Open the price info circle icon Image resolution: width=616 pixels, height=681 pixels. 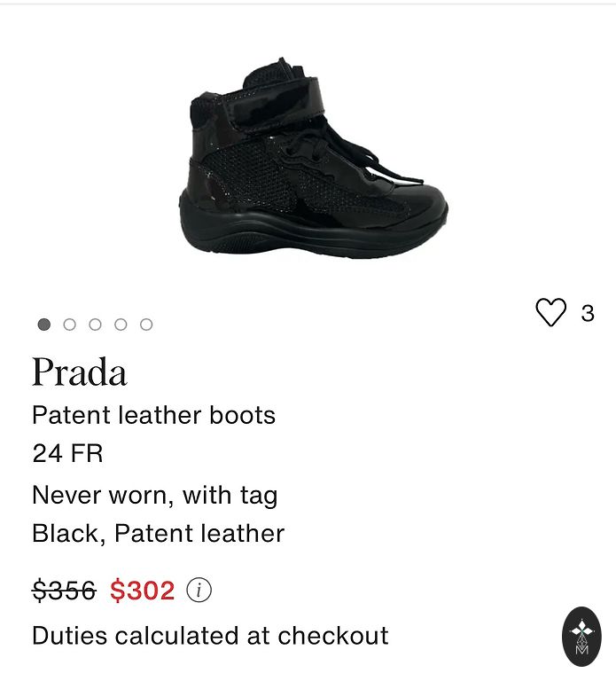point(199,591)
